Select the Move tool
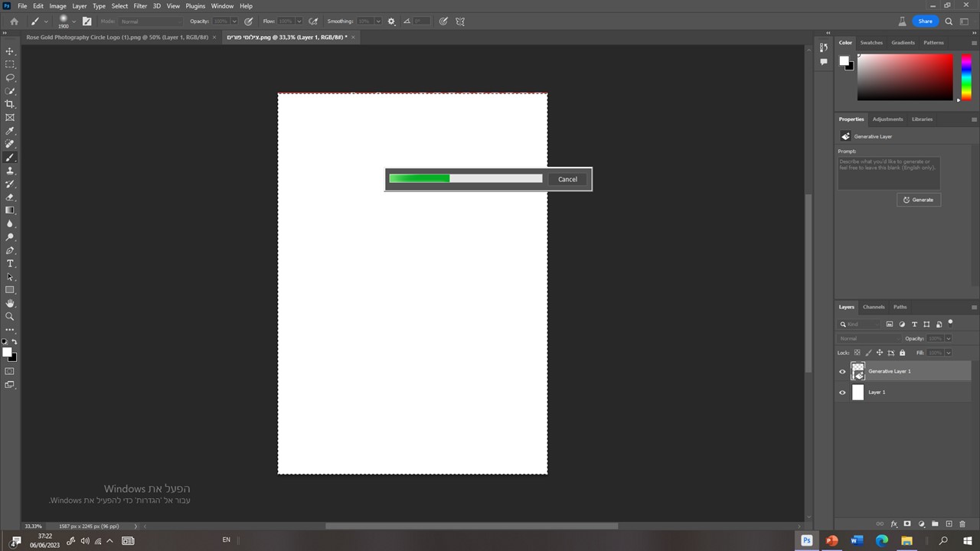 pyautogui.click(x=10, y=51)
